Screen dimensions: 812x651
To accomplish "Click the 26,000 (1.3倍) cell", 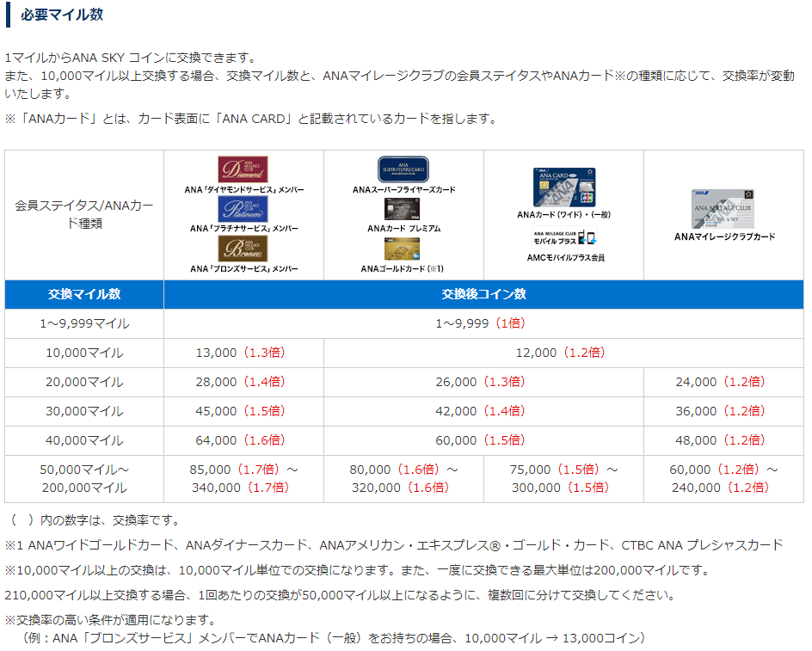I will click(483, 382).
